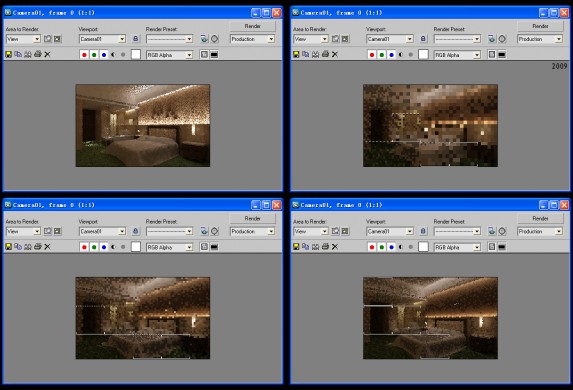Clear the image with X in finished-render window
This screenshot has height=390, width=573.
pos(47,54)
